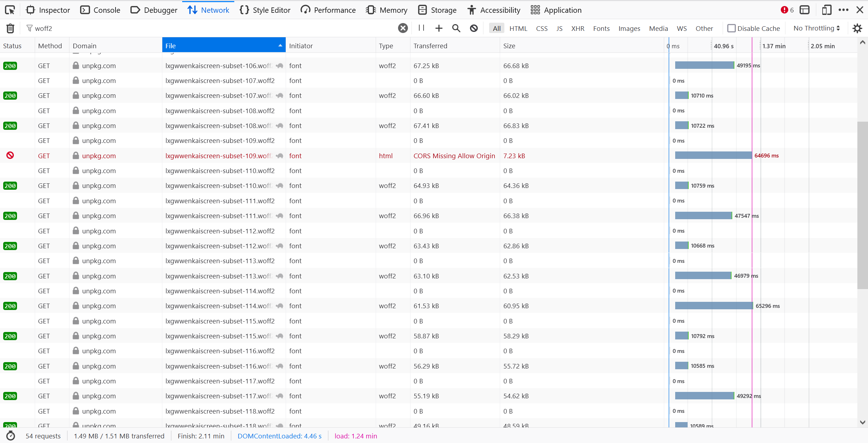Image resolution: width=868 pixels, height=443 pixels.
Task: Enable the Disable Cache checkbox
Action: coord(731,28)
